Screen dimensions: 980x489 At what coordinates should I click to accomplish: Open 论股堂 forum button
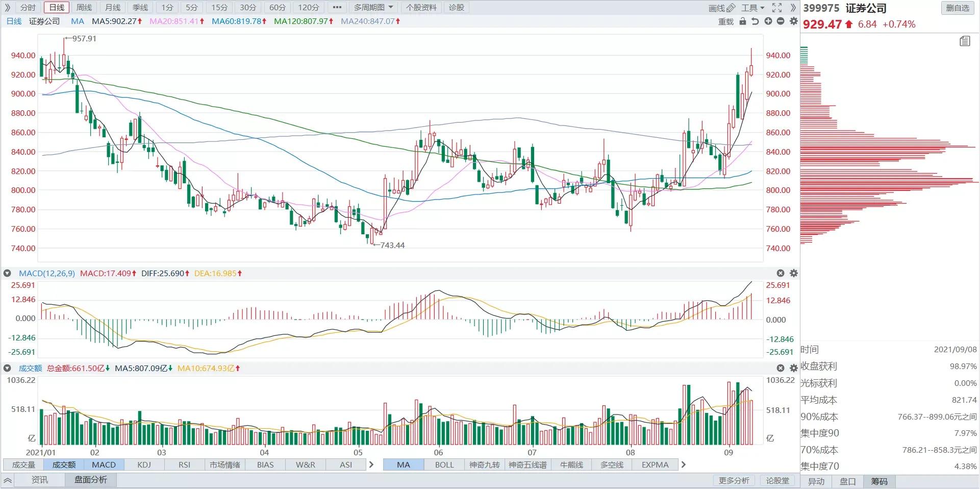click(x=777, y=480)
